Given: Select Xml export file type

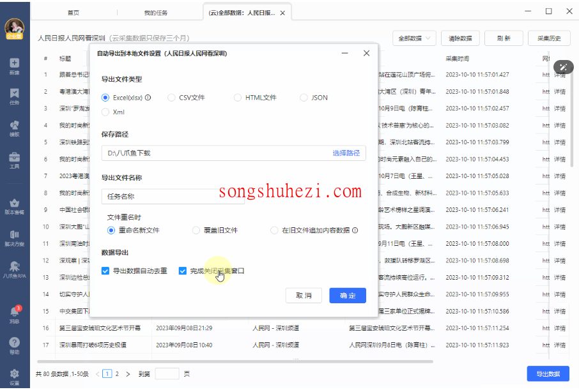Looking at the screenshot, I should 105,112.
